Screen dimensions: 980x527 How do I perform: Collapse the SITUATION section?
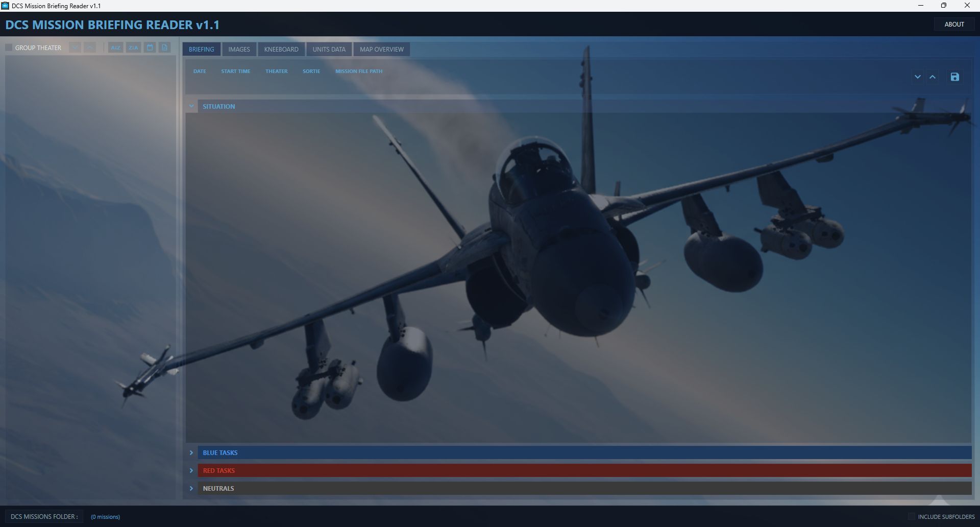pyautogui.click(x=192, y=106)
